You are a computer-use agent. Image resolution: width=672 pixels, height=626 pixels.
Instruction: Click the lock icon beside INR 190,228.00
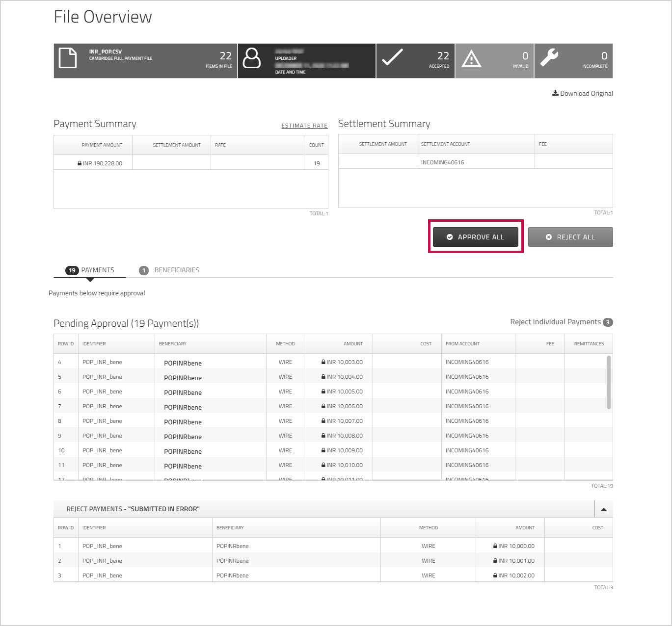pyautogui.click(x=80, y=163)
